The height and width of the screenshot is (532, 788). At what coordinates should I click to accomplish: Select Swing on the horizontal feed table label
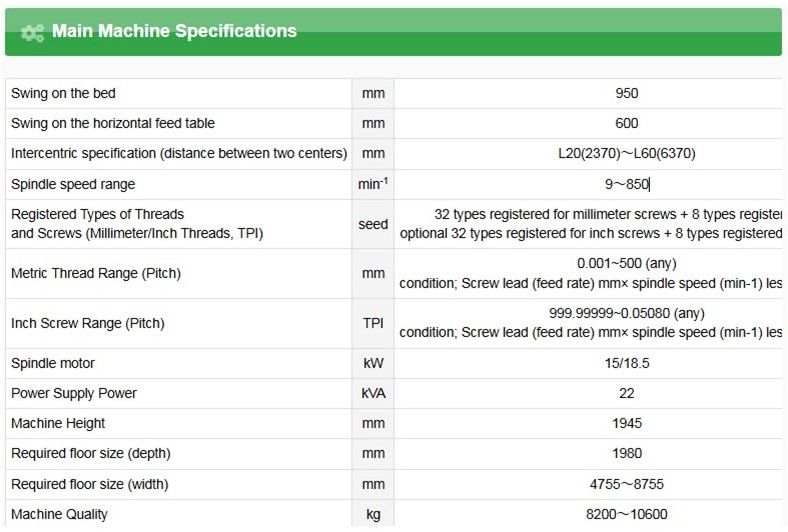coord(113,123)
